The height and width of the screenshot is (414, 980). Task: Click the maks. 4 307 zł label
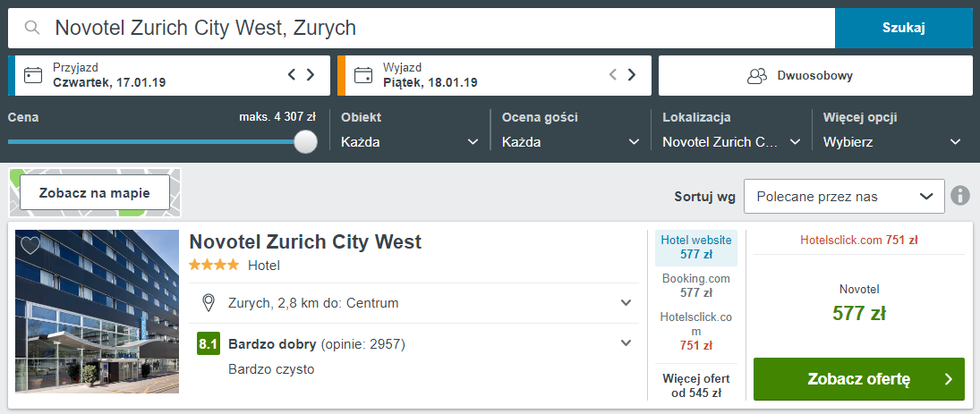(277, 117)
